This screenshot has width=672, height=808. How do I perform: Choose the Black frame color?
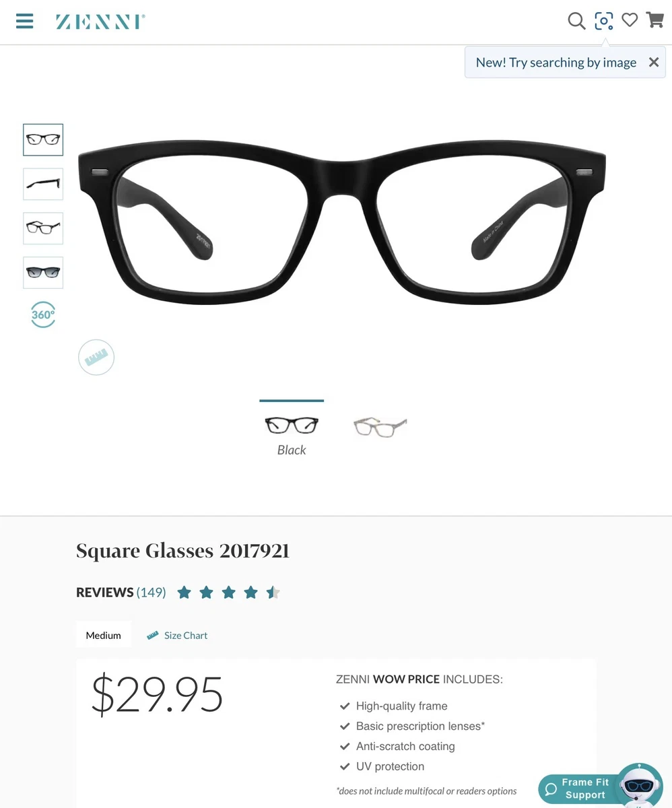[x=292, y=430]
